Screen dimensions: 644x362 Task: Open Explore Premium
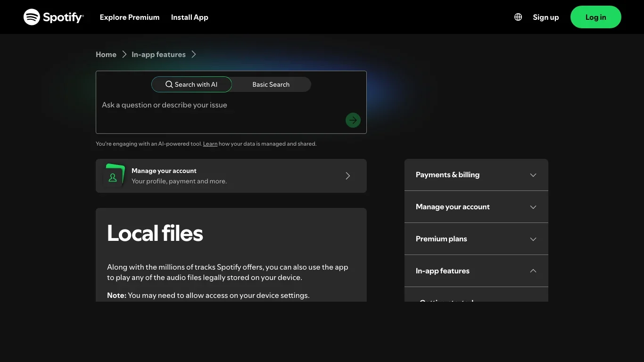click(130, 17)
